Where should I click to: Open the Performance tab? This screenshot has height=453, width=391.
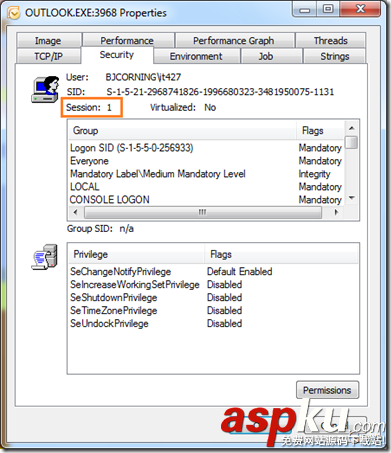tap(128, 41)
